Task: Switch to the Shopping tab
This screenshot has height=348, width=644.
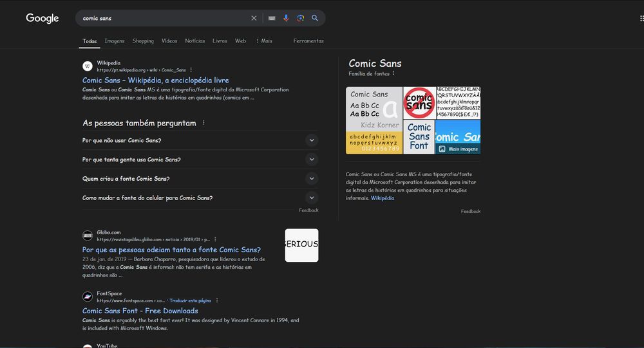Action: pos(143,41)
